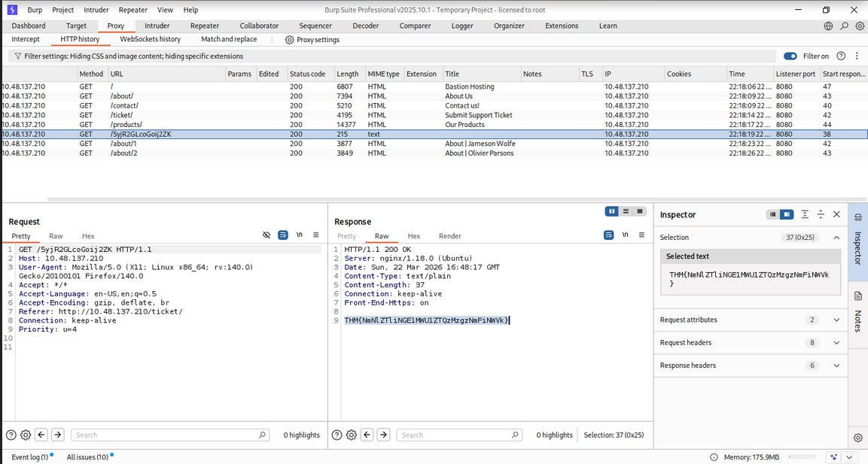Toggle pretty-print button in Response panel
This screenshot has width=868, height=464.
(x=608, y=235)
